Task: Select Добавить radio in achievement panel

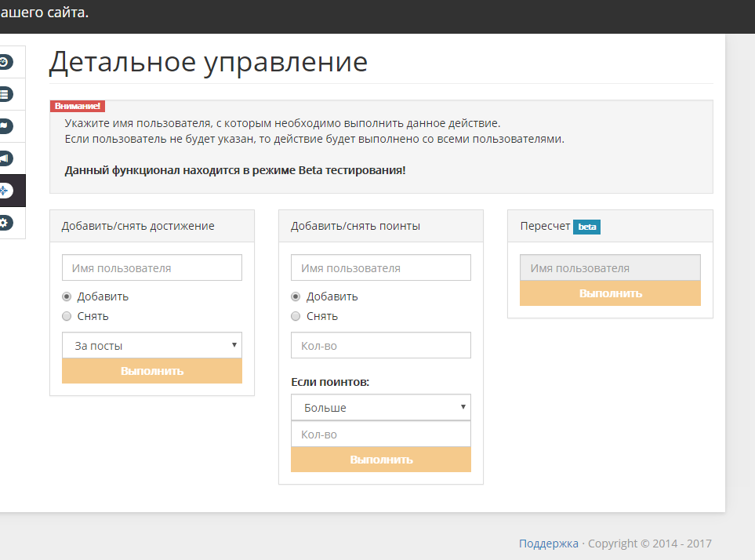Action: tap(67, 296)
